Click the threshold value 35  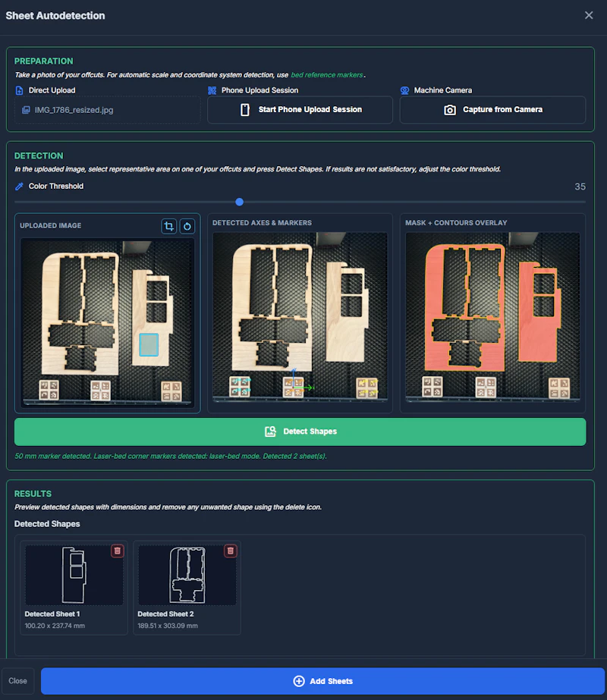point(580,187)
